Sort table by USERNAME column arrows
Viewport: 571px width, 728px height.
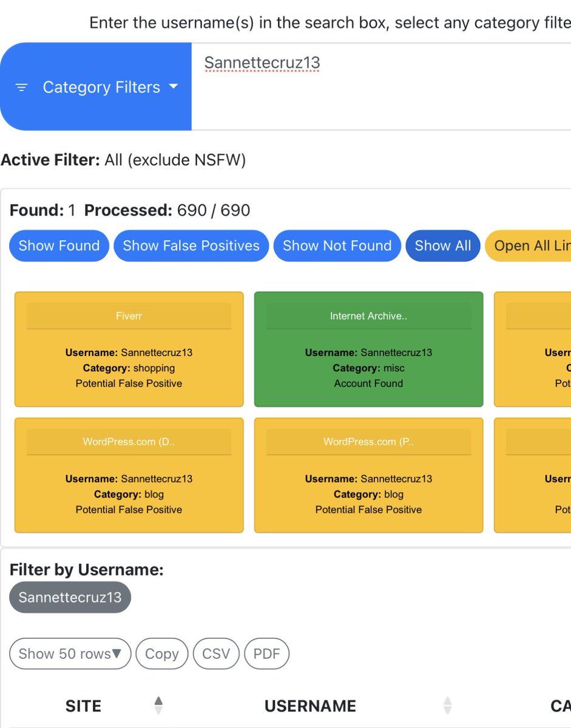[447, 705]
